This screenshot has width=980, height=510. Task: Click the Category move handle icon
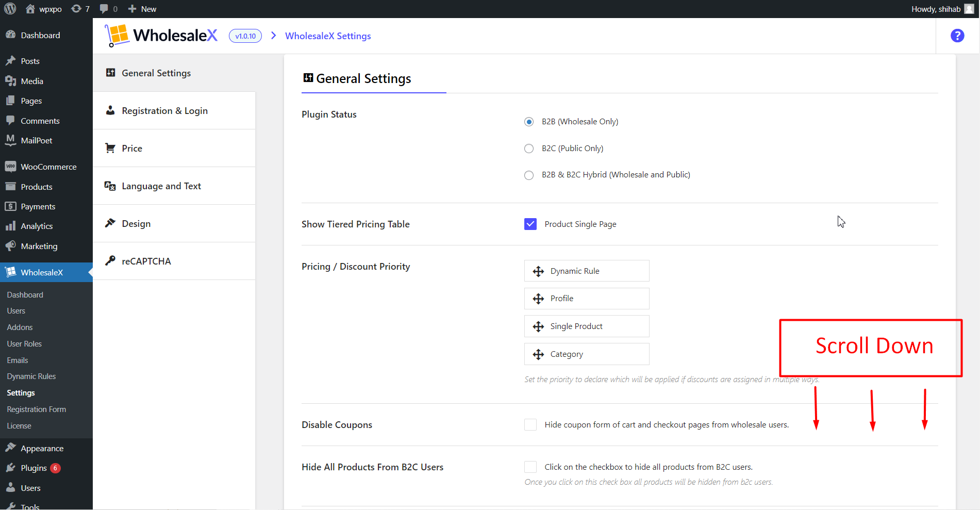click(x=538, y=354)
